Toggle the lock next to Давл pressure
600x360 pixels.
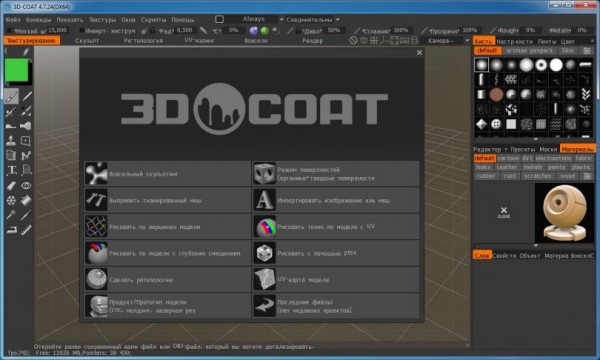297,31
